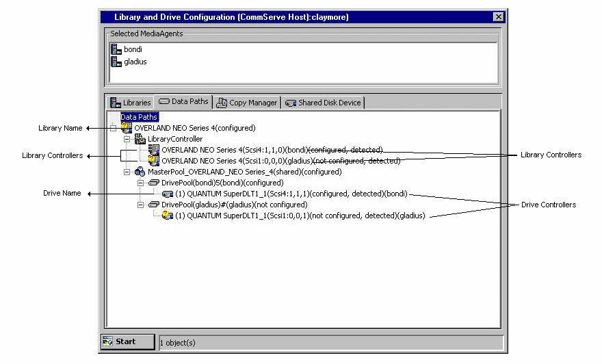Select DrivePool(gladius)#(gladius)(not configured)
This screenshot has width=602, height=364.
[x=234, y=205]
